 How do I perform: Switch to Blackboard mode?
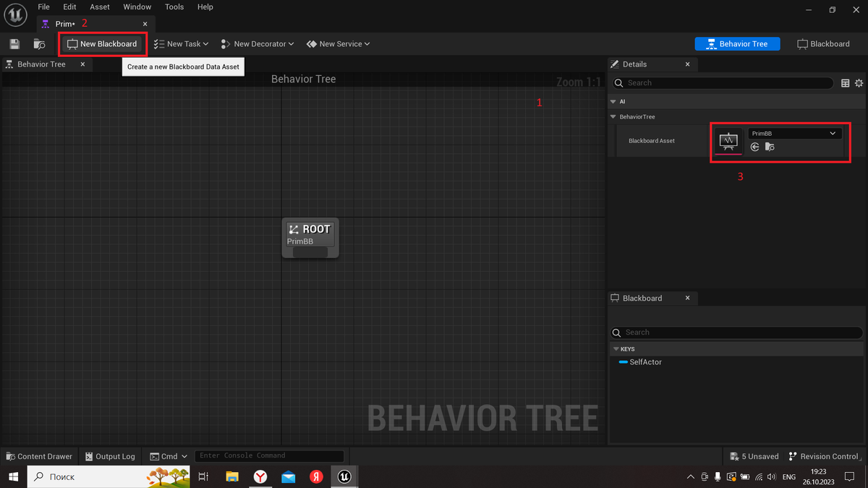[823, 44]
